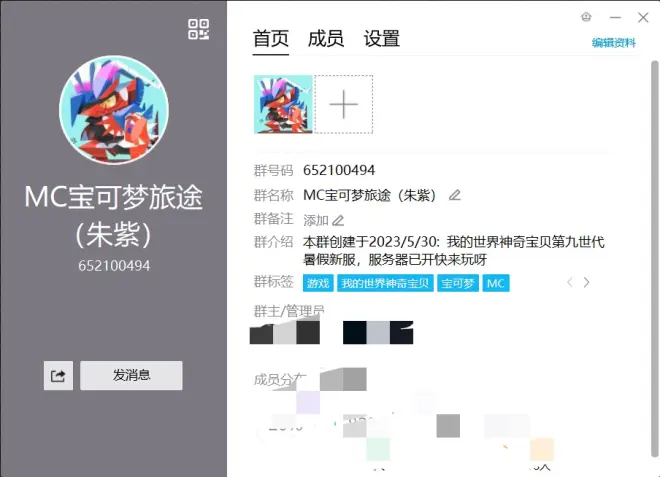Open the group cover photo thumbnail
This screenshot has width=660, height=477.
[284, 104]
